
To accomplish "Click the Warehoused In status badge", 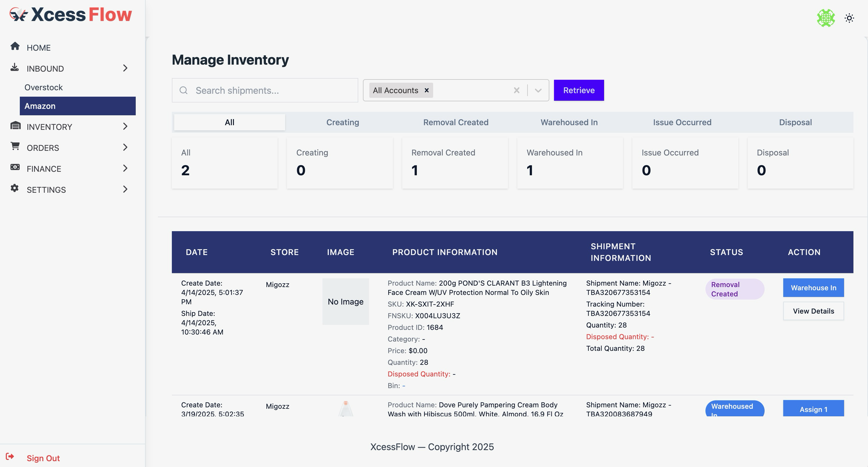I will pyautogui.click(x=735, y=408).
